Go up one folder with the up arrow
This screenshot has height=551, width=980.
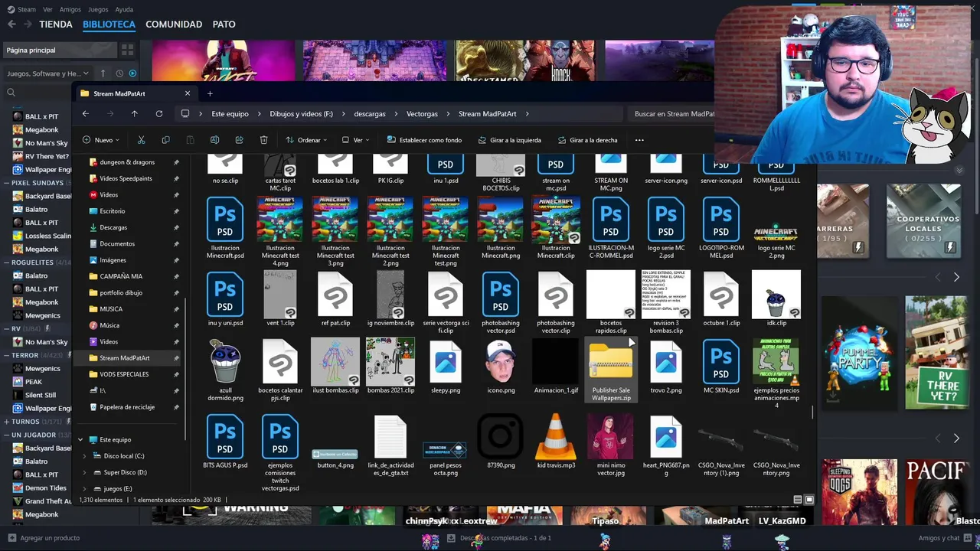point(134,113)
